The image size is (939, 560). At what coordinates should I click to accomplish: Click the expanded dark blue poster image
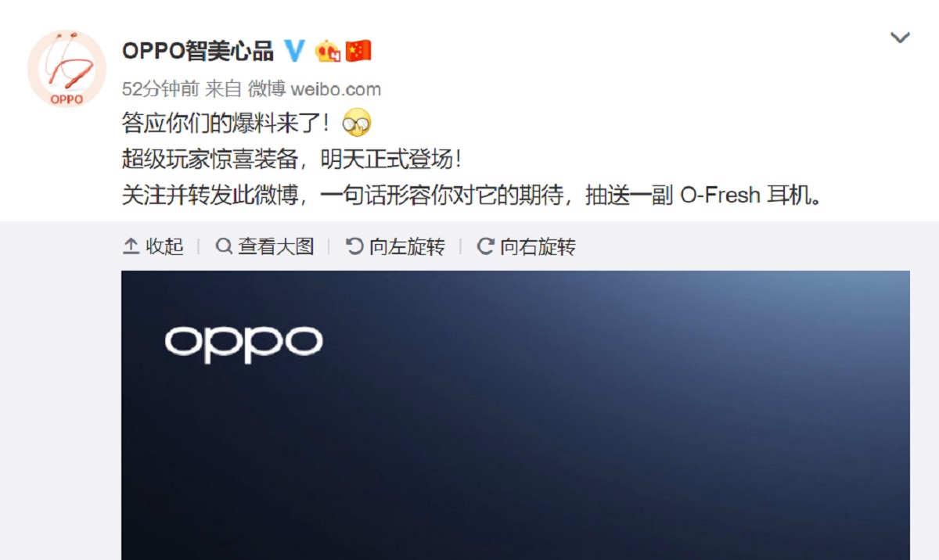[x=516, y=415]
